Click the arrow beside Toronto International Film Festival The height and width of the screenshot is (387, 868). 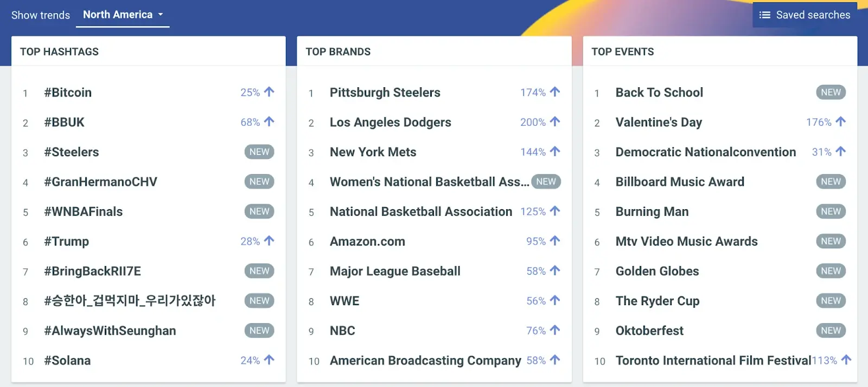pyautogui.click(x=846, y=360)
